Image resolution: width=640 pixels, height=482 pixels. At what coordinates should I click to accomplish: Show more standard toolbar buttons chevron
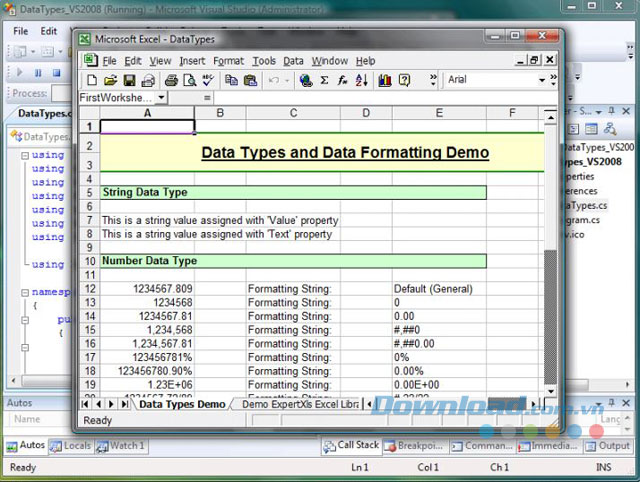433,80
